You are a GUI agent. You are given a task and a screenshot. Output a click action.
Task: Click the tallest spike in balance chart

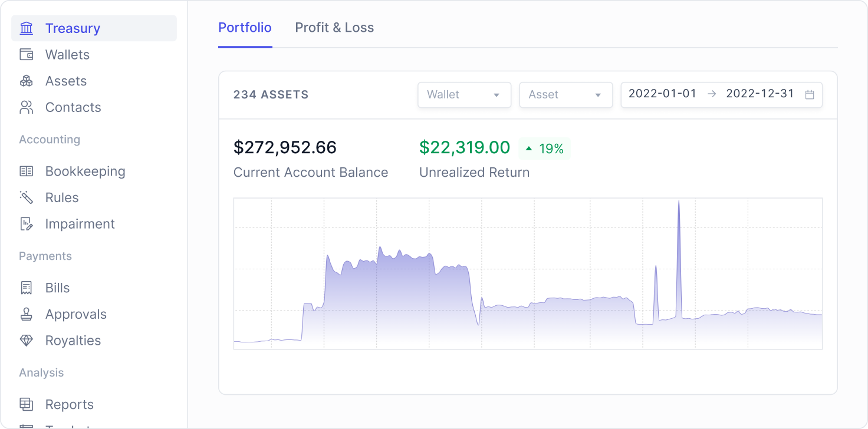(x=679, y=203)
